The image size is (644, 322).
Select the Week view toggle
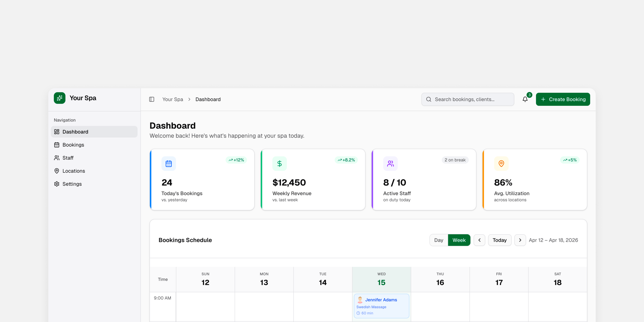[x=459, y=240]
